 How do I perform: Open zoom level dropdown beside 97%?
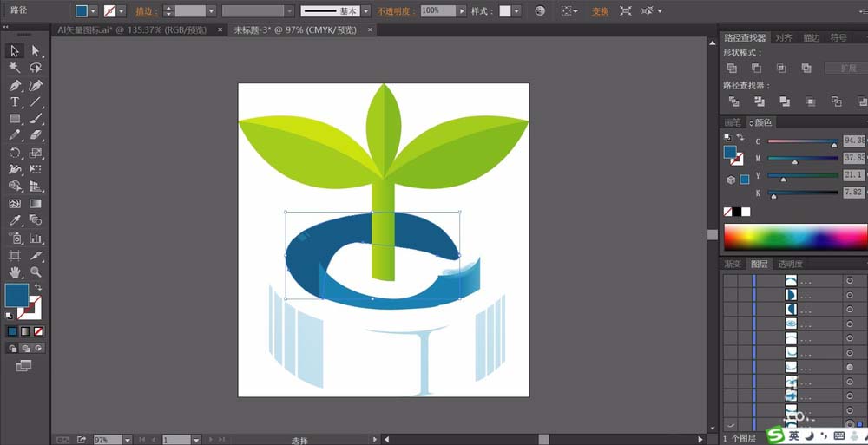pyautogui.click(x=128, y=440)
